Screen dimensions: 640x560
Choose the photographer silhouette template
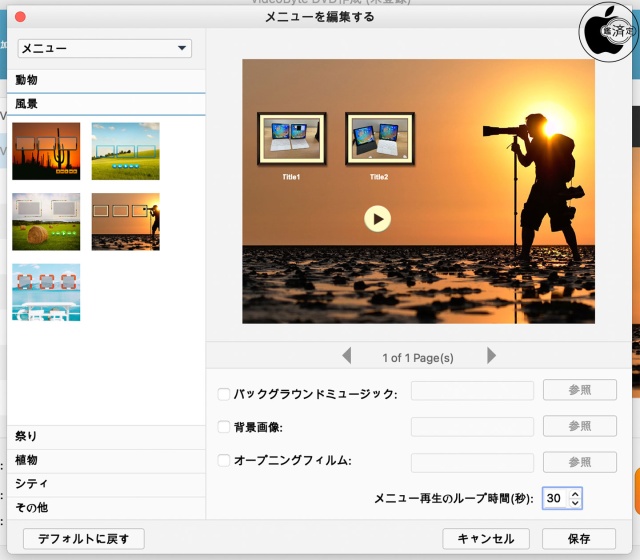tap(125, 221)
